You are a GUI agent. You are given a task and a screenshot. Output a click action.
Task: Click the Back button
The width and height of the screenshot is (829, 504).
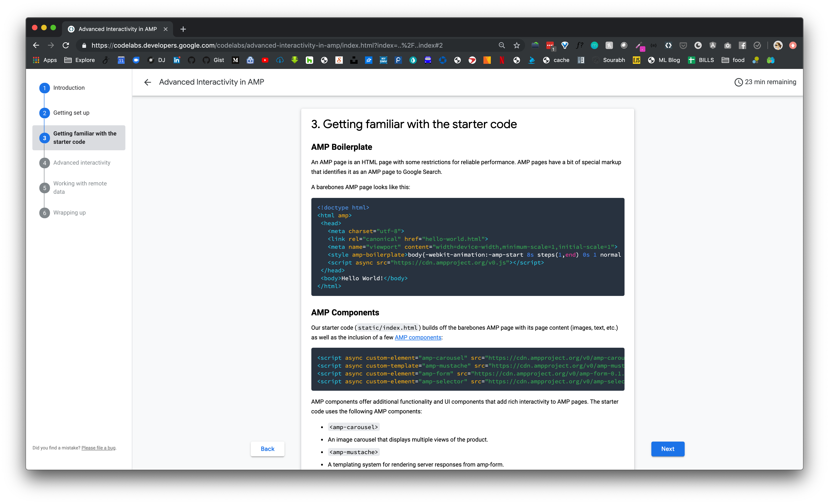click(267, 449)
